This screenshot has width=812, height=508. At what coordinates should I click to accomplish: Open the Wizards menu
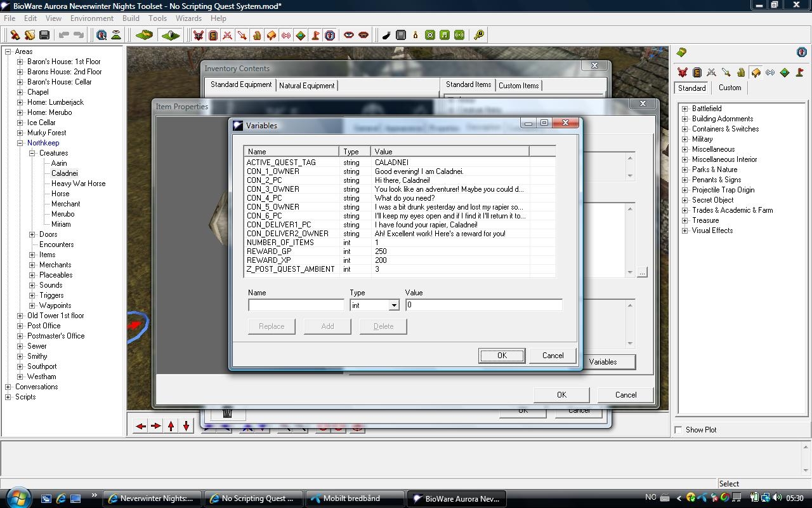[188, 18]
